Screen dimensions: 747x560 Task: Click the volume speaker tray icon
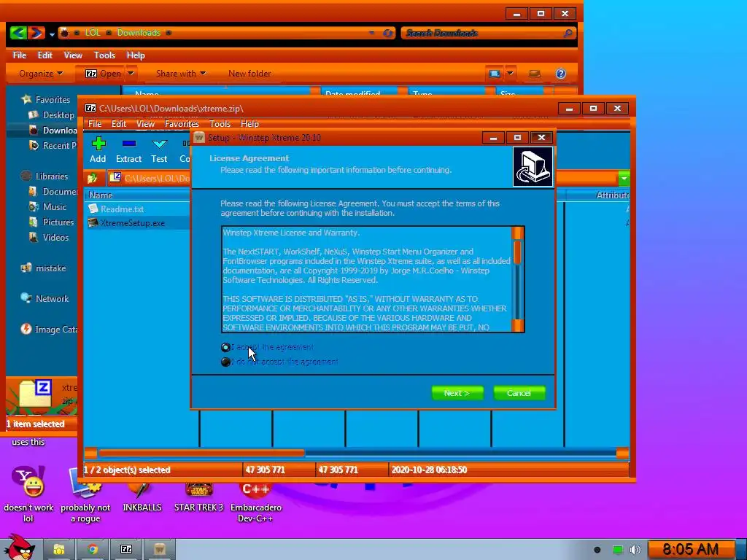coord(635,550)
